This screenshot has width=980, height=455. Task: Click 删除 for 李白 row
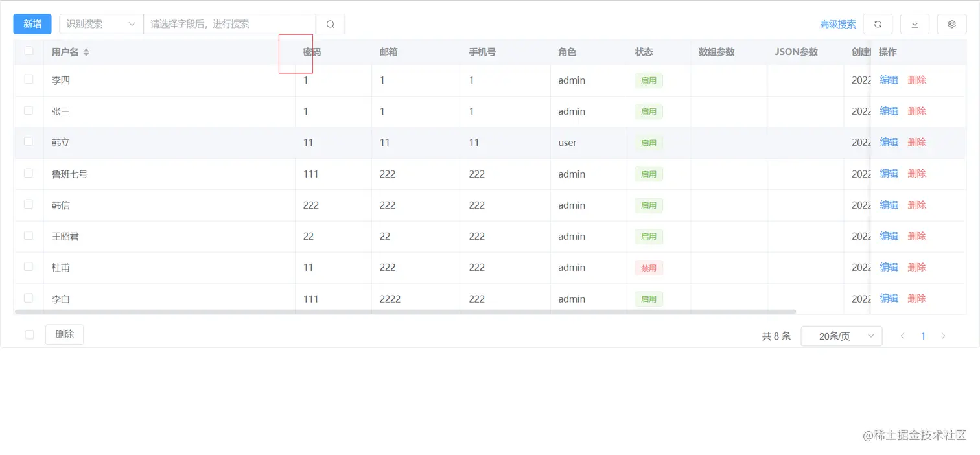pyautogui.click(x=916, y=298)
